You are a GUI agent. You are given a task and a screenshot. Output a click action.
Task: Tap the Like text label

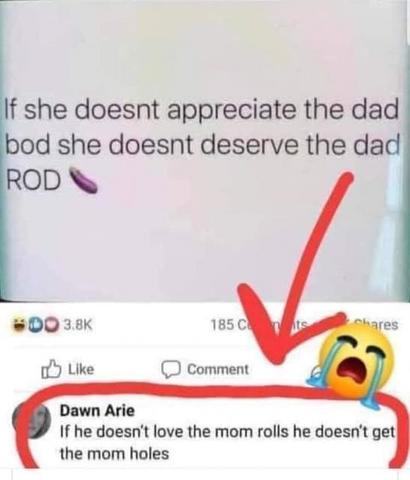click(81, 369)
